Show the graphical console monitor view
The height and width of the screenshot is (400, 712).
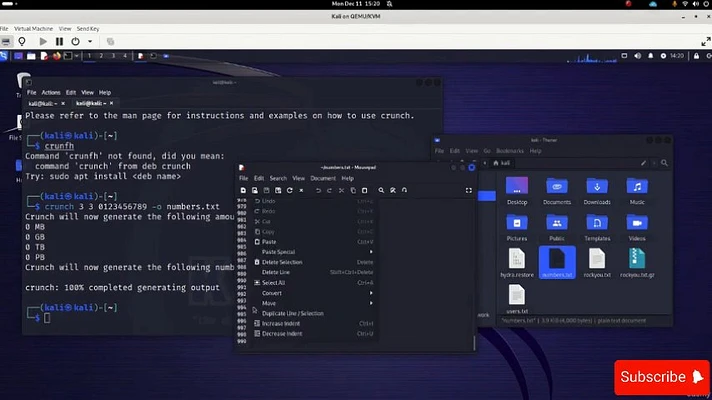[x=6, y=41]
